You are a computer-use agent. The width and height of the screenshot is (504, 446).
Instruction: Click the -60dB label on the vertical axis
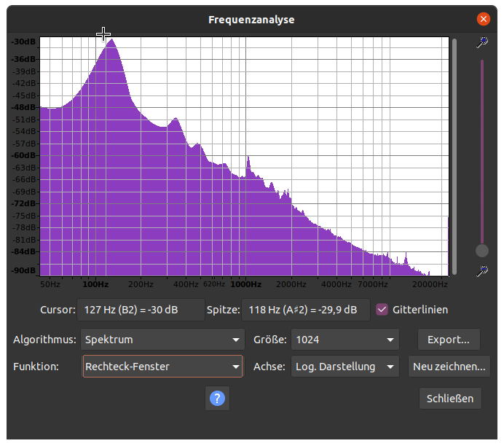pos(23,155)
